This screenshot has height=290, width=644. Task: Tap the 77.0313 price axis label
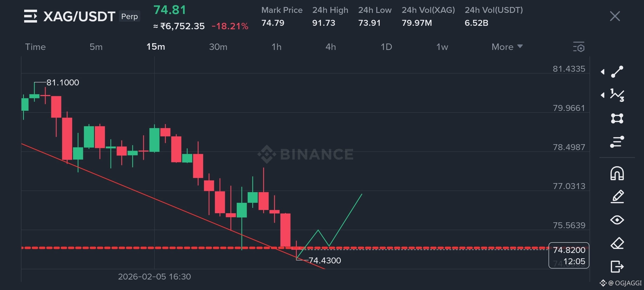pos(569,186)
